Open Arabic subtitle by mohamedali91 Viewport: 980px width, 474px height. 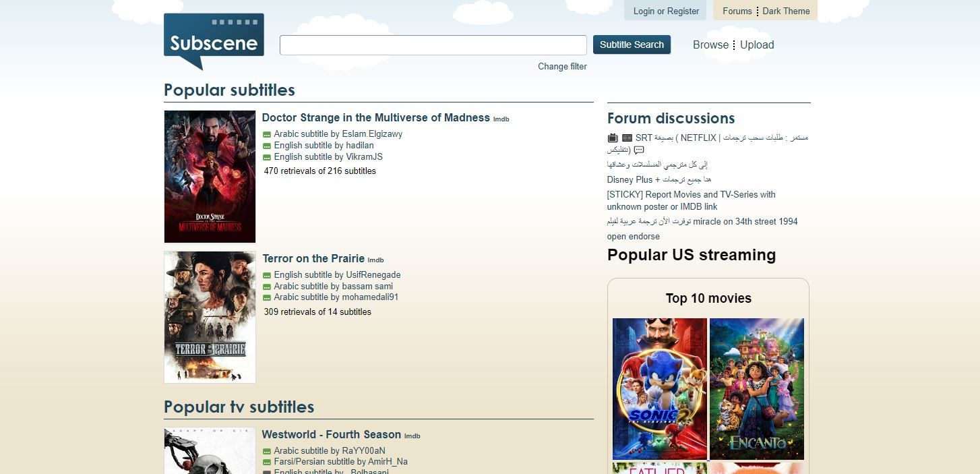(x=336, y=297)
